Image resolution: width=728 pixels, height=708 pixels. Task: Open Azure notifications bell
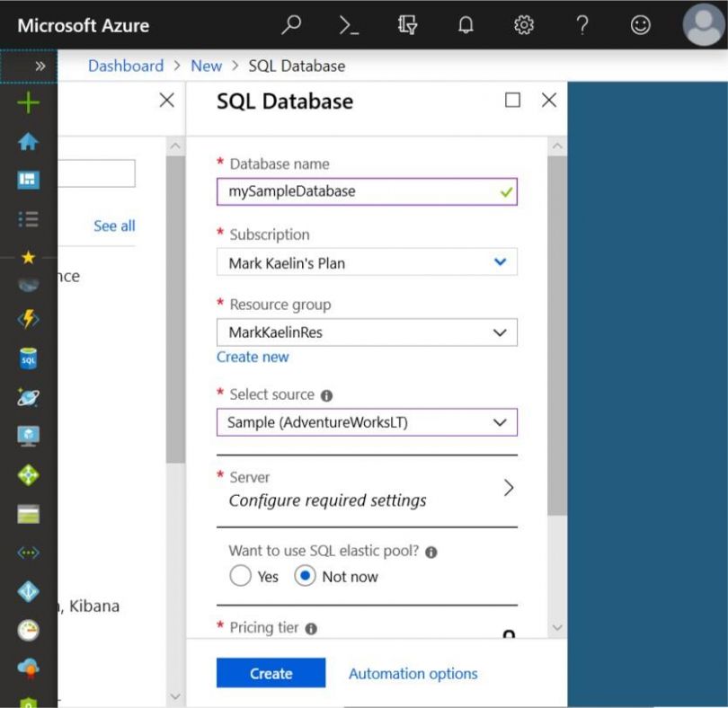coord(466,25)
